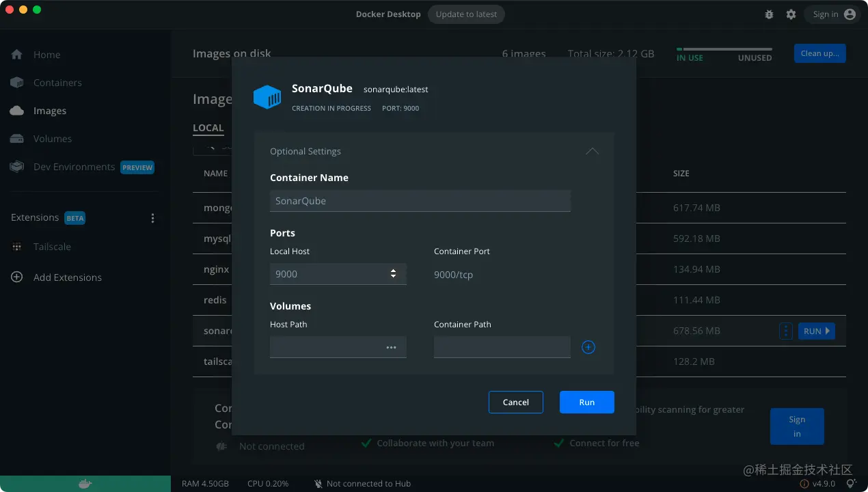The height and width of the screenshot is (492, 868).
Task: Click CPU 0.20% status entry
Action: 268,484
